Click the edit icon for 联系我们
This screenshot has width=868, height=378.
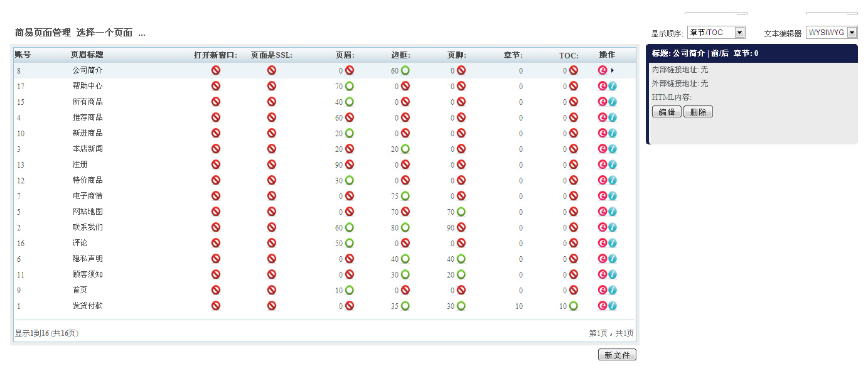(603, 227)
